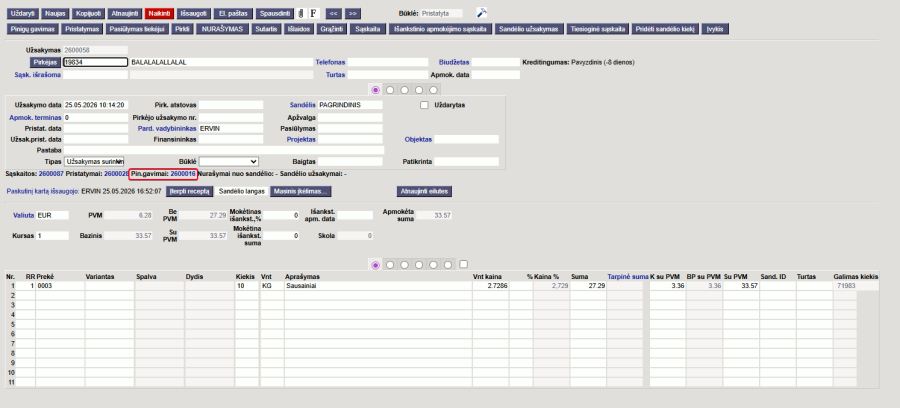Click the Prekė cell 0003
Screen dimensions: 900x408
pos(60,286)
